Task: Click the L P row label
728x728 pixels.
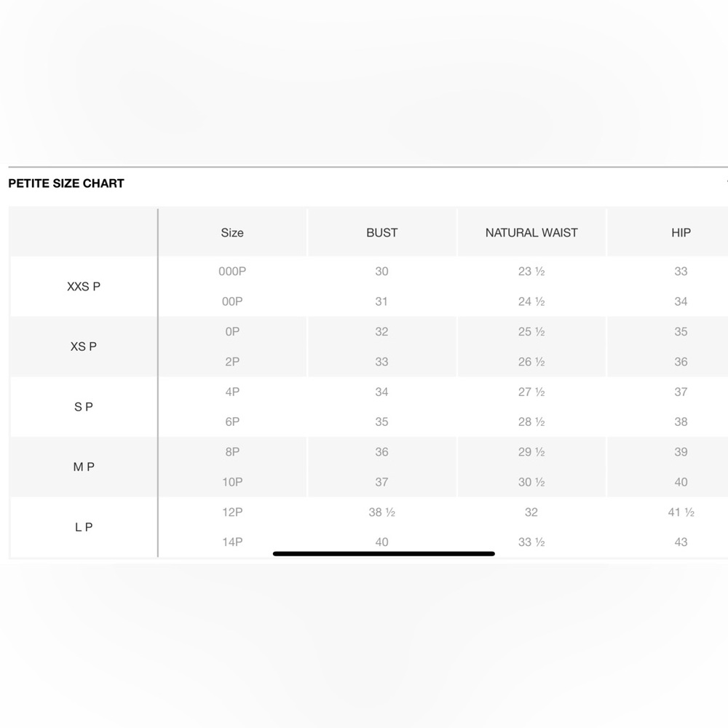Action: (x=84, y=527)
